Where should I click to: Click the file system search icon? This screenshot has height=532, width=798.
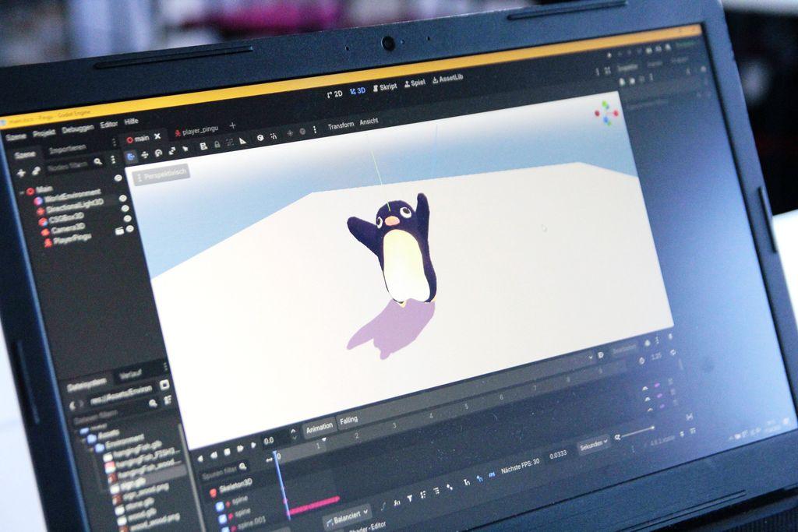pos(152,403)
